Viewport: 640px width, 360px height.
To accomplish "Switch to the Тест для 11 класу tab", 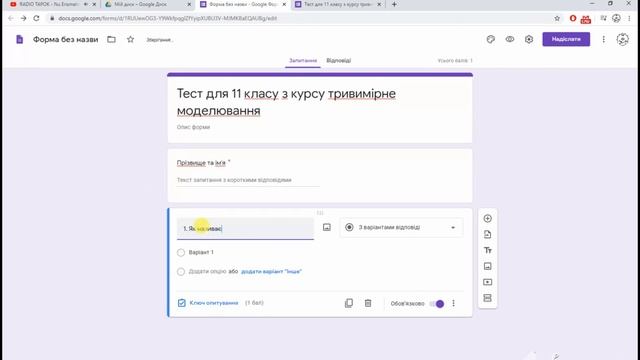I will [337, 4].
